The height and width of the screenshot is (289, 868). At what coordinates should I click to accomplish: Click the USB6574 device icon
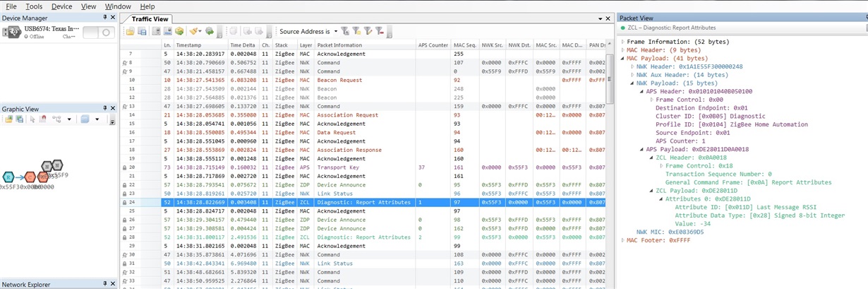11,33
